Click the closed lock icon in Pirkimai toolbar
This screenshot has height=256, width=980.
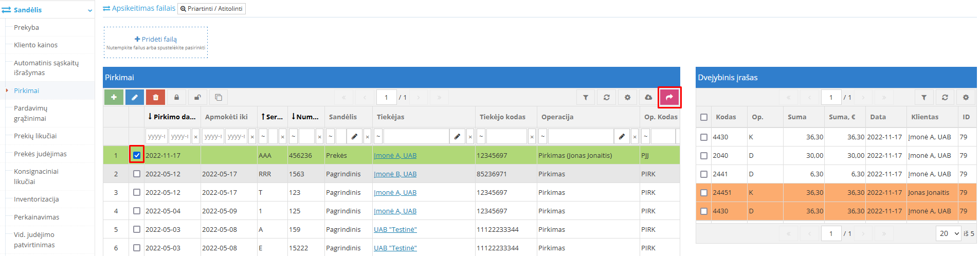click(x=176, y=97)
